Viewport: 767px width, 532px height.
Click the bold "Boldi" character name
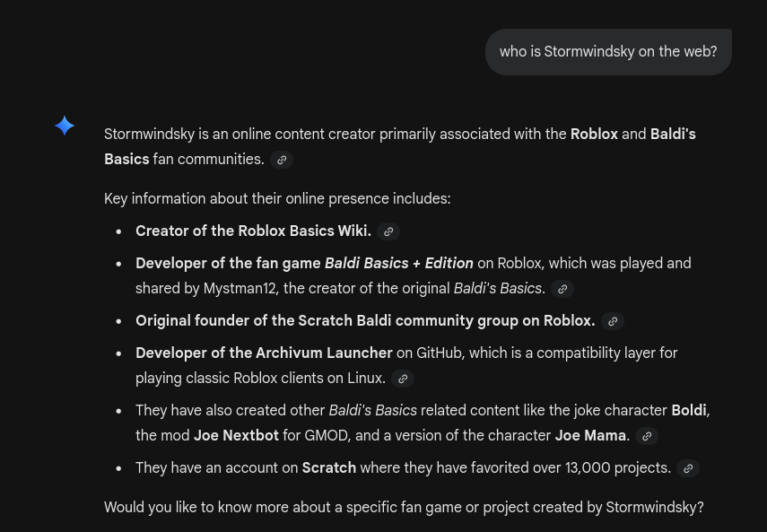pos(688,411)
